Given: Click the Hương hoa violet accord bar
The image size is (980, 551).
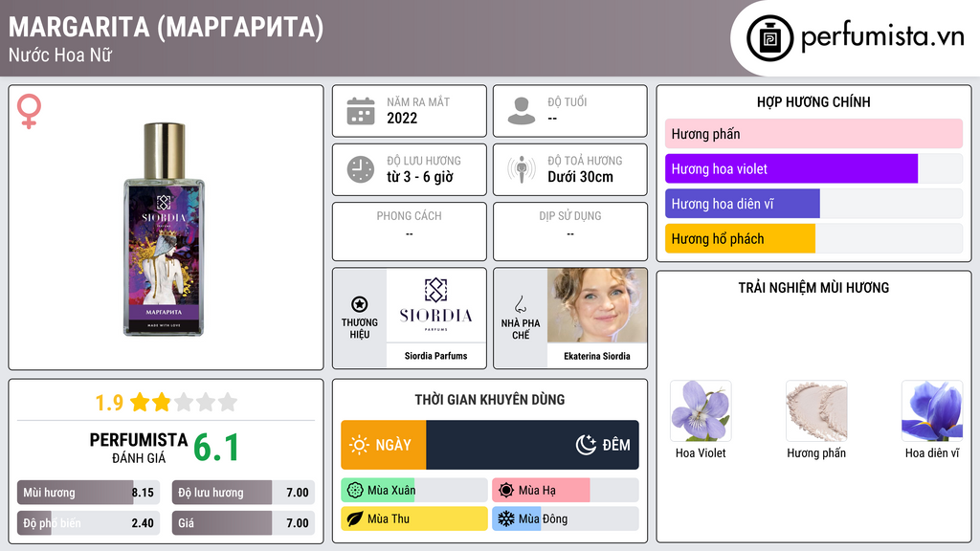Looking at the screenshot, I should (813, 168).
